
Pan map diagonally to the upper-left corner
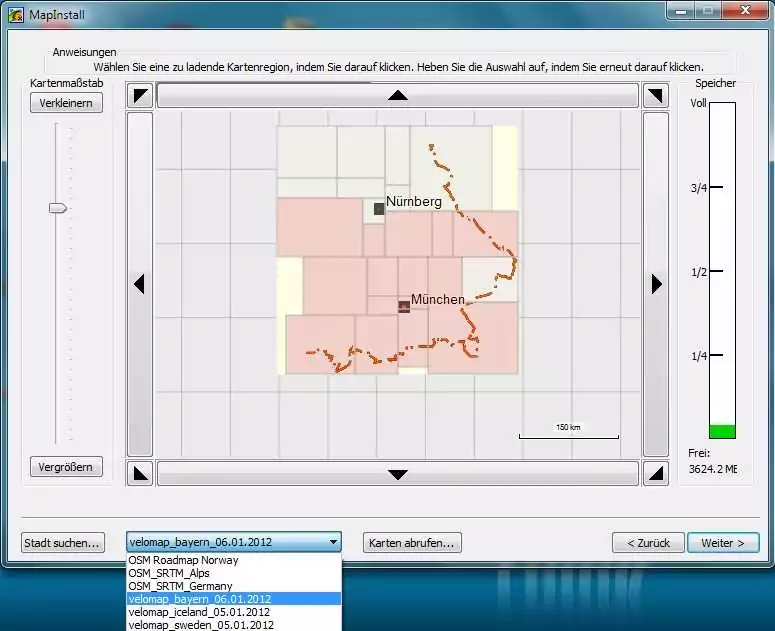click(x=140, y=95)
